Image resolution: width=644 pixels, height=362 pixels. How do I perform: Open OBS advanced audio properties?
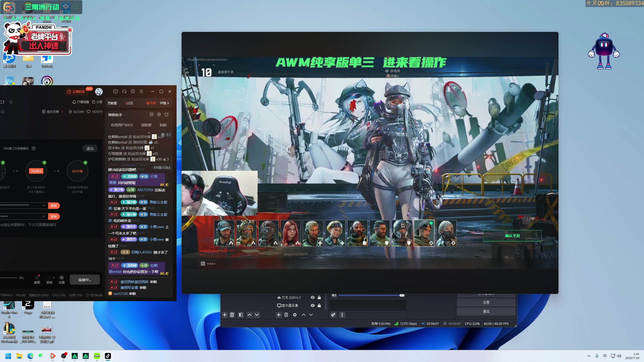pyautogui.click(x=333, y=315)
